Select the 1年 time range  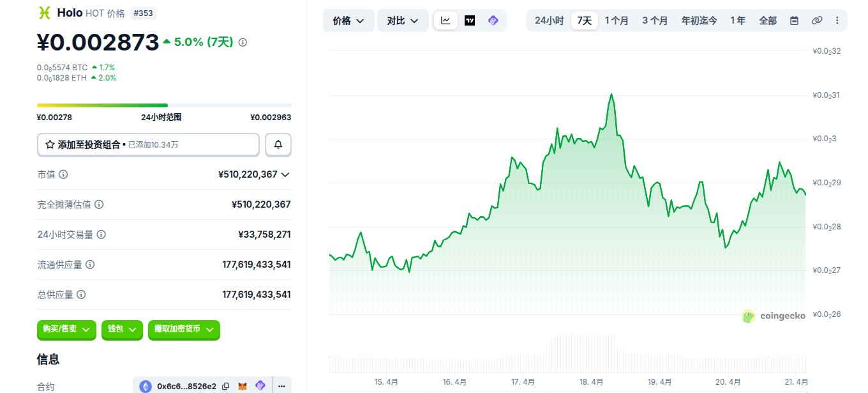pos(738,20)
